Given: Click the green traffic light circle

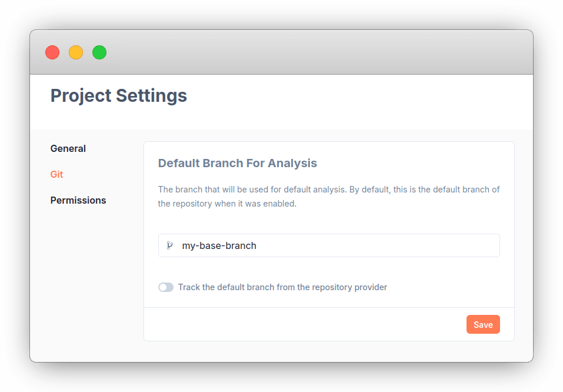Looking at the screenshot, I should [x=99, y=52].
